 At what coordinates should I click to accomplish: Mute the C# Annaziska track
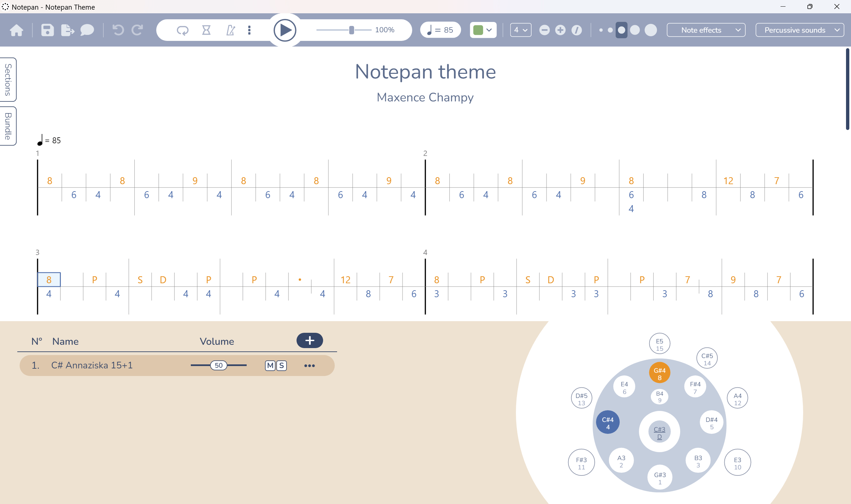click(270, 365)
